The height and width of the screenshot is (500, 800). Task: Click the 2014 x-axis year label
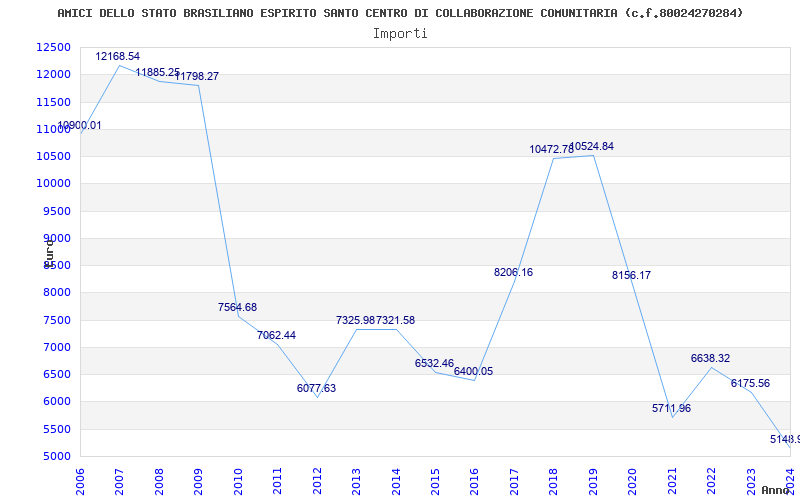[395, 482]
